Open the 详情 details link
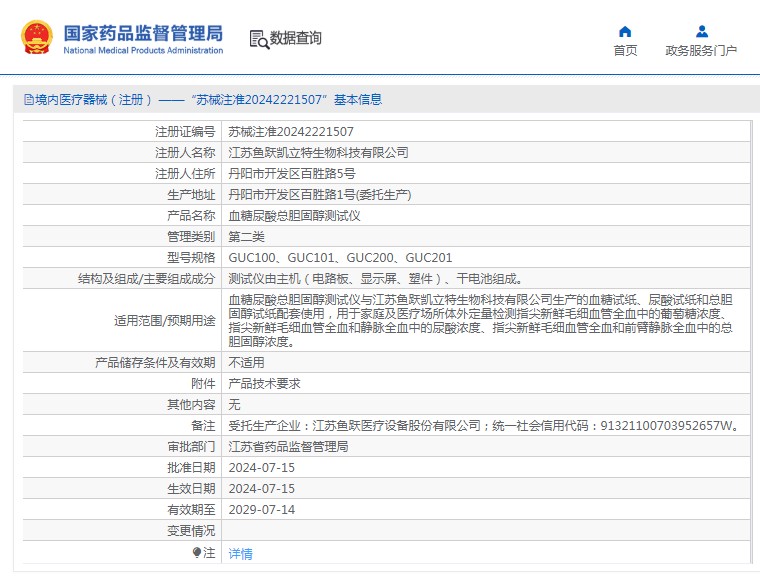 click(x=240, y=553)
